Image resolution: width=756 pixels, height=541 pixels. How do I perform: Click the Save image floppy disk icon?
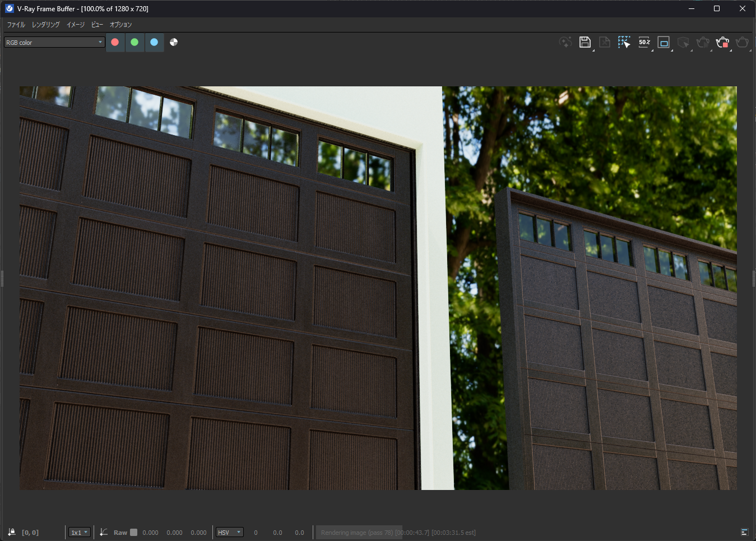point(585,42)
